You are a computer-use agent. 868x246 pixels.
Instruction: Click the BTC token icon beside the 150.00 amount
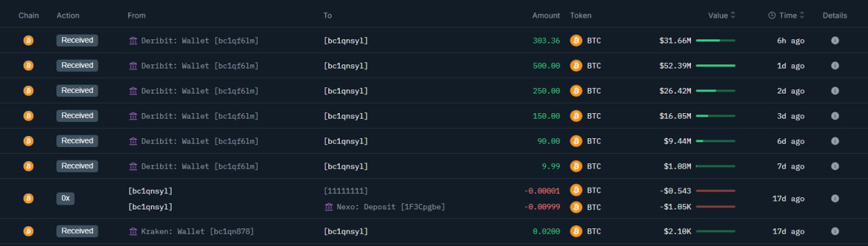576,116
